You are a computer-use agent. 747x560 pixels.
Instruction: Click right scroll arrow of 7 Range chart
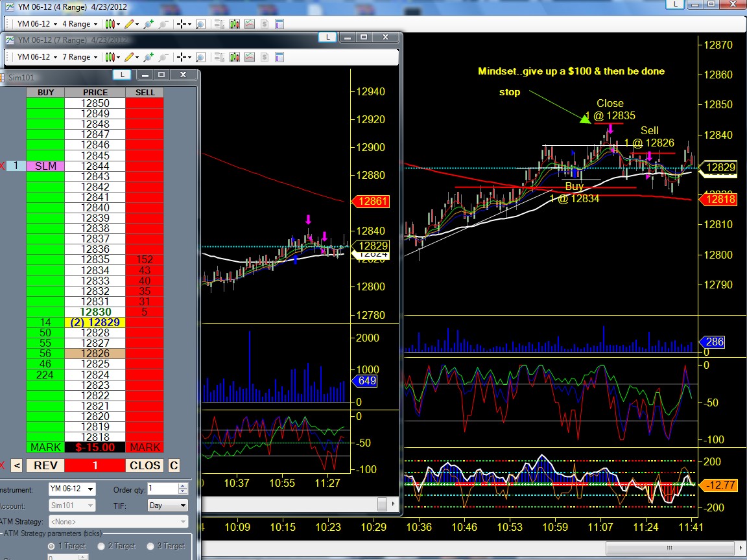click(393, 504)
